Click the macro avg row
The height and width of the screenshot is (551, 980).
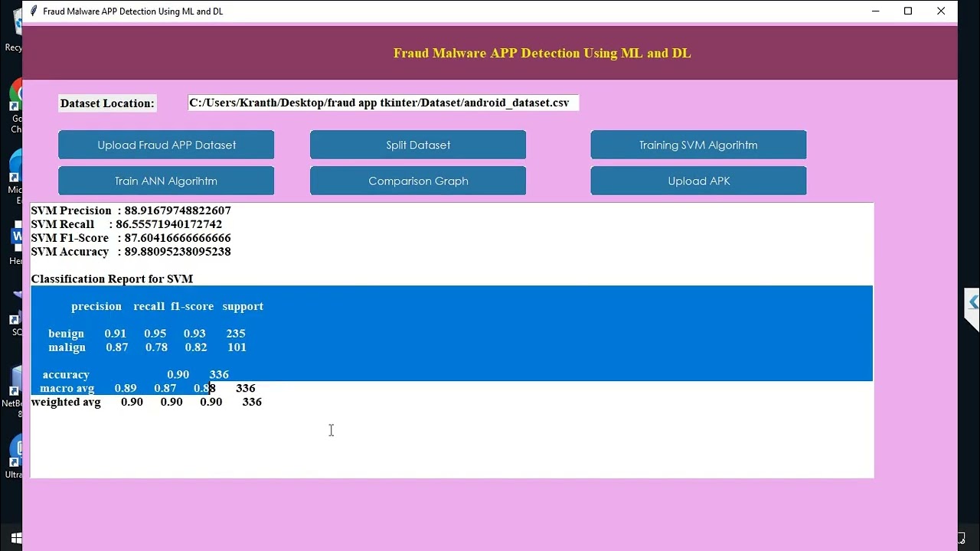[147, 389]
